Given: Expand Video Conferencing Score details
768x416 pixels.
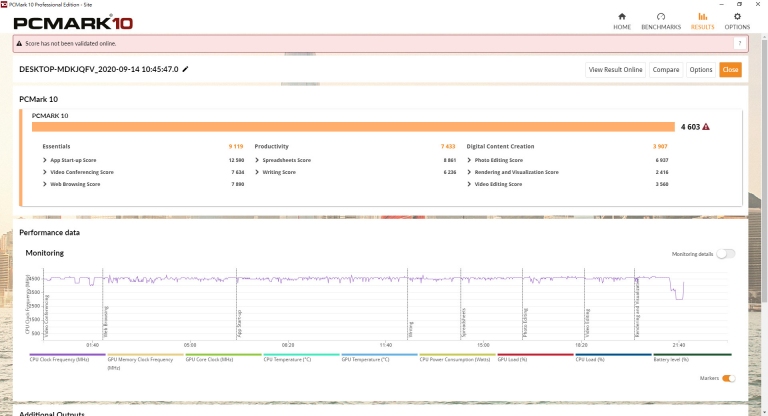Looking at the screenshot, I should pos(45,172).
